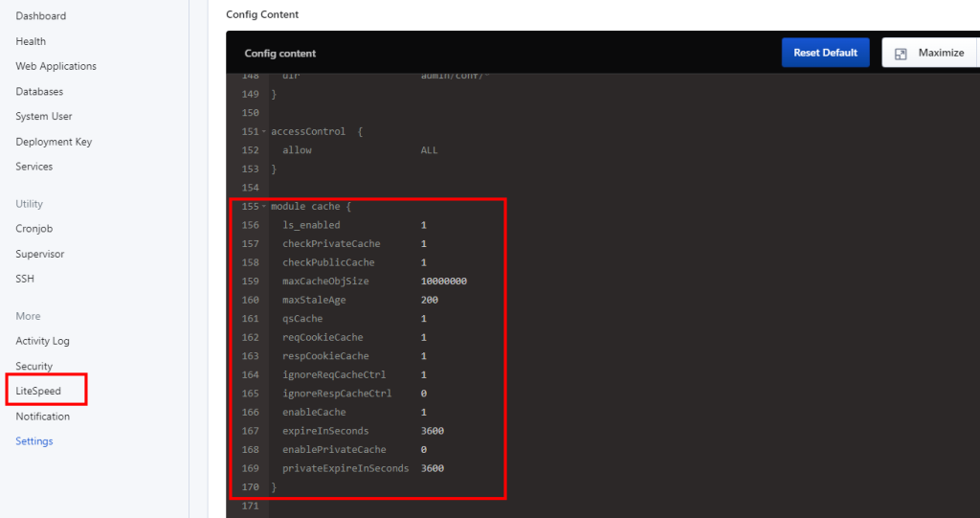Click the checkPrivateCache line

click(x=354, y=244)
